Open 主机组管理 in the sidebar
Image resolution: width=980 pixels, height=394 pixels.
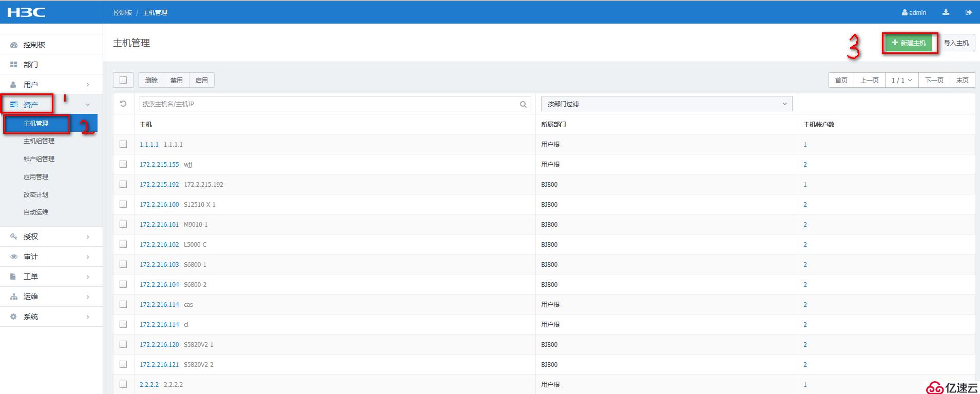(39, 141)
